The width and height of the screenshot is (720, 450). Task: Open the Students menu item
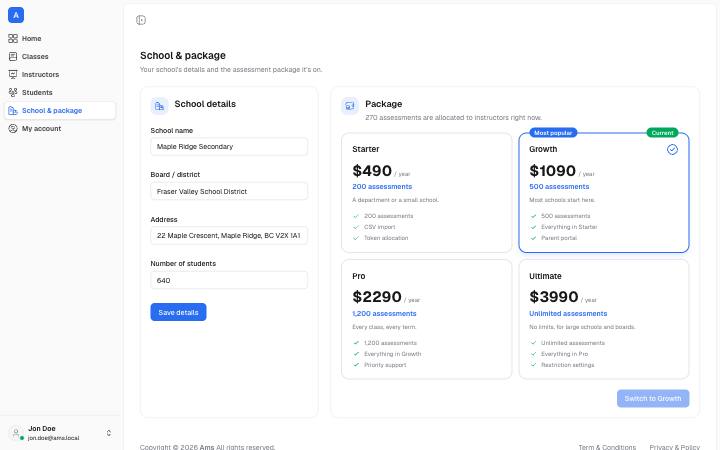[60, 92]
